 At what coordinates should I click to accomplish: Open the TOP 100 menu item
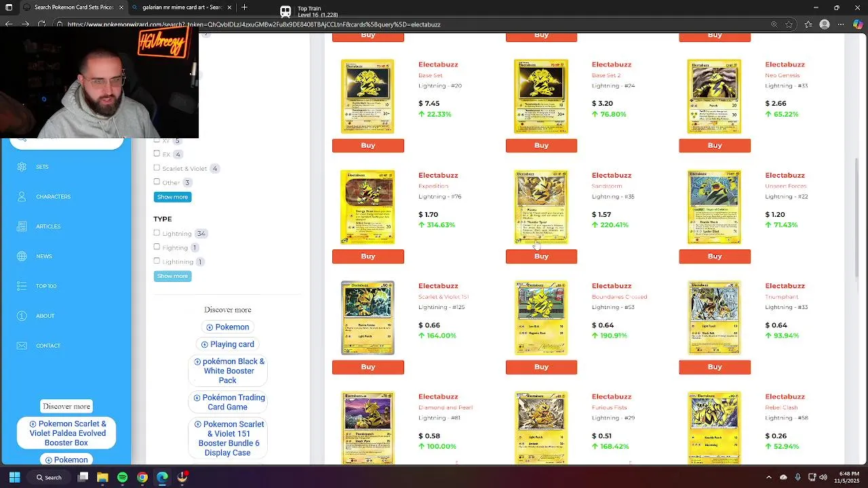coord(46,286)
